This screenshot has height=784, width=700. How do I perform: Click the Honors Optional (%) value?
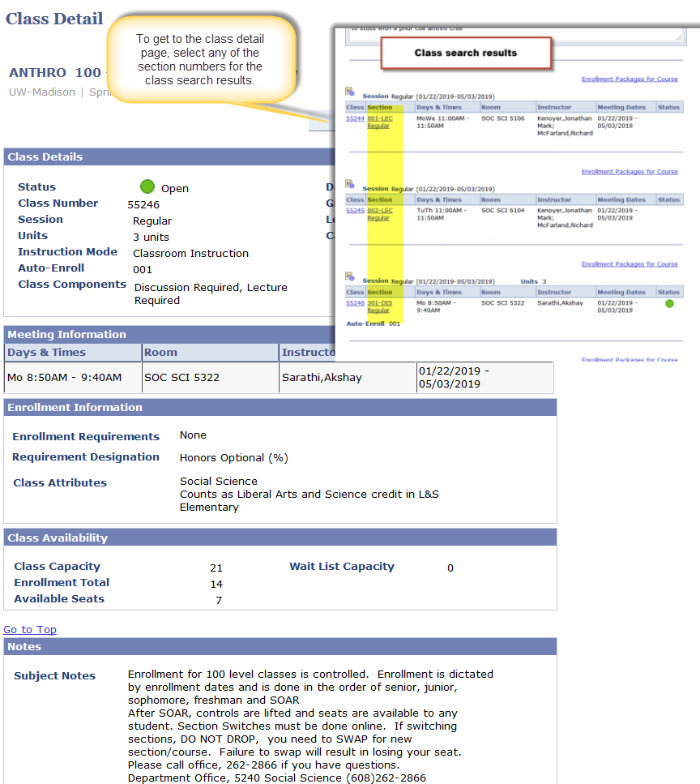point(234,457)
